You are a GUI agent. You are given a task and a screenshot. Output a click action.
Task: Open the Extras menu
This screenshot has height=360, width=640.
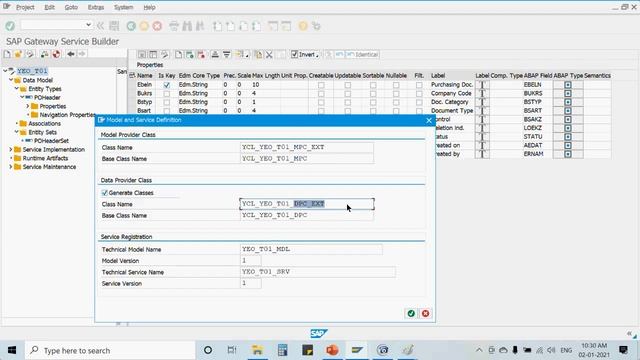96,7
